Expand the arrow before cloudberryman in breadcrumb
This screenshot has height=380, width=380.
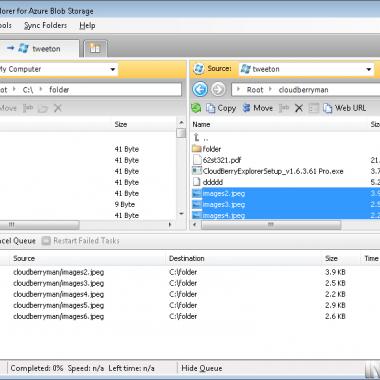(x=271, y=90)
